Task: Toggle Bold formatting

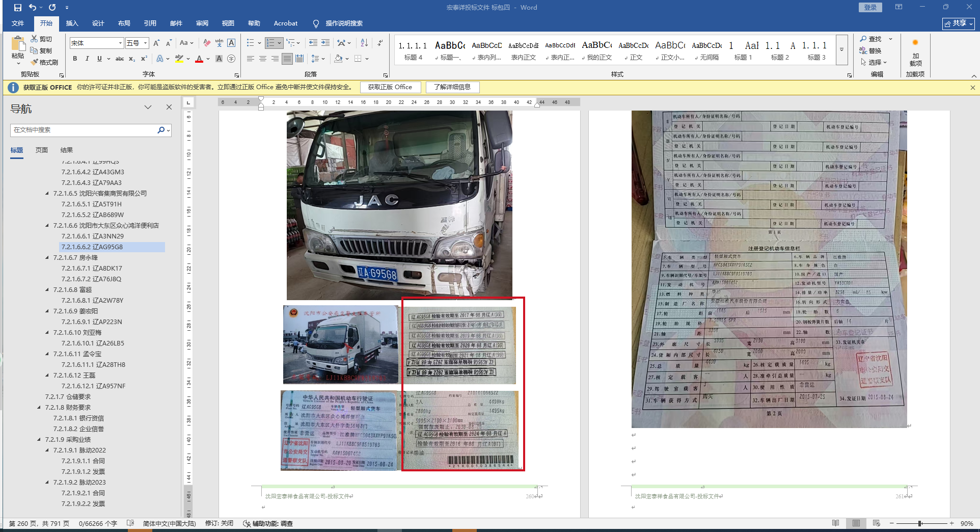Action: (x=75, y=59)
